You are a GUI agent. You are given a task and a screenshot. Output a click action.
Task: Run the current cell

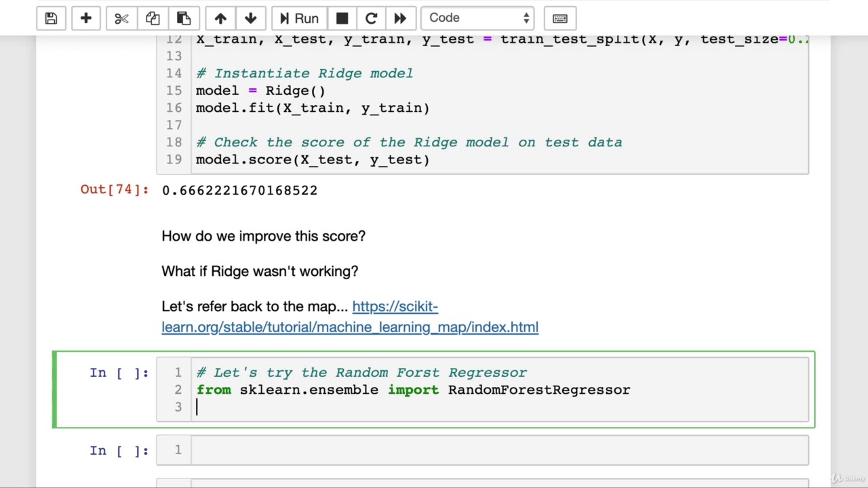coord(299,18)
